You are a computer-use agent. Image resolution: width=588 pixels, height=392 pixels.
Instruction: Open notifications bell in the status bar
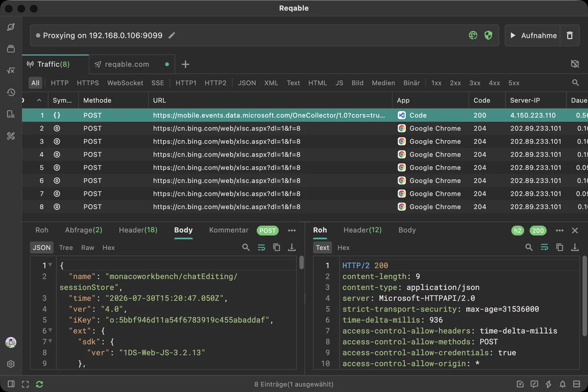tap(563, 384)
